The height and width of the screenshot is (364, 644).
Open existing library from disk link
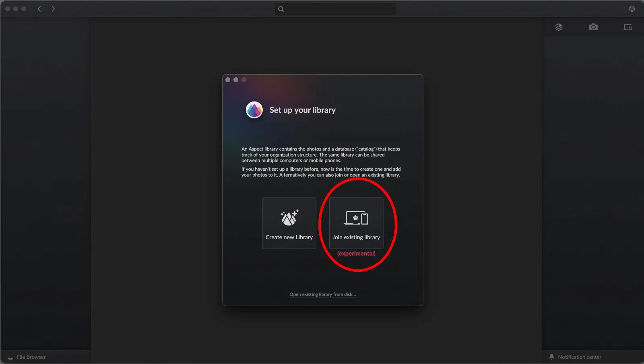click(x=322, y=294)
